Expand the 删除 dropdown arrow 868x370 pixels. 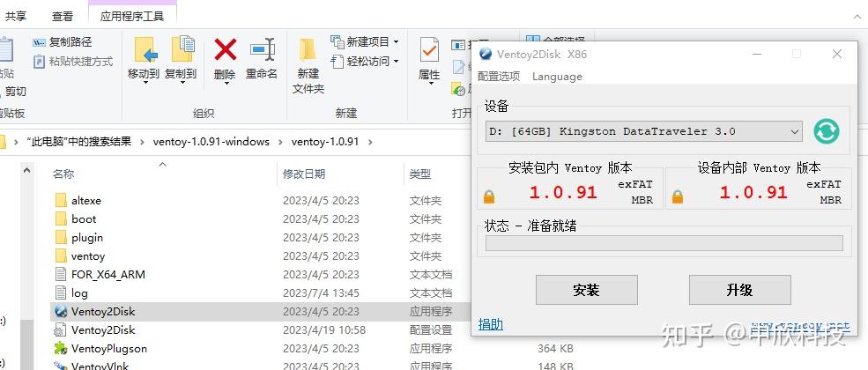click(226, 83)
